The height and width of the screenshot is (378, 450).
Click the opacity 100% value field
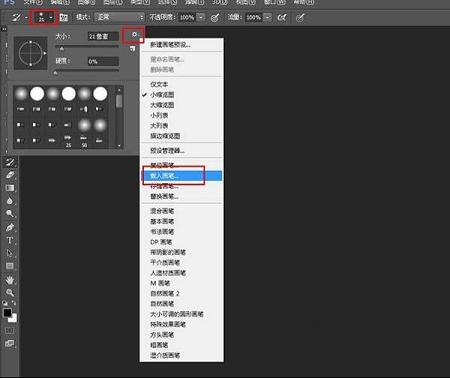[x=187, y=17]
